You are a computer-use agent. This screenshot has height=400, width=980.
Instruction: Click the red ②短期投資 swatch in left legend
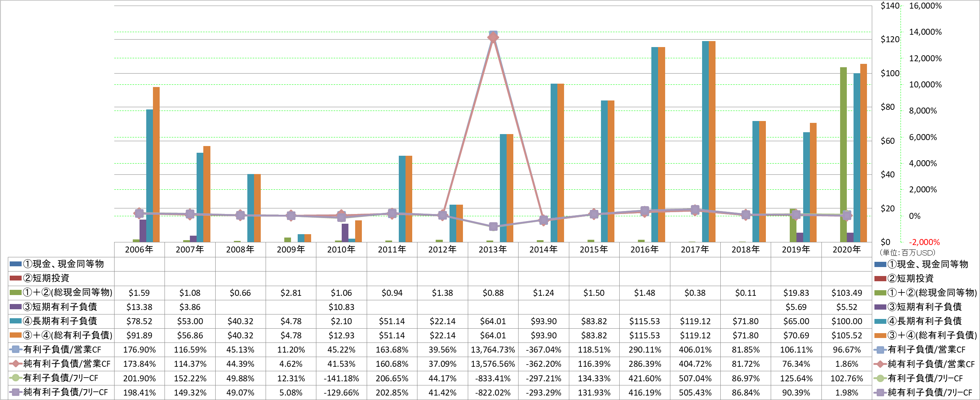tap(16, 278)
